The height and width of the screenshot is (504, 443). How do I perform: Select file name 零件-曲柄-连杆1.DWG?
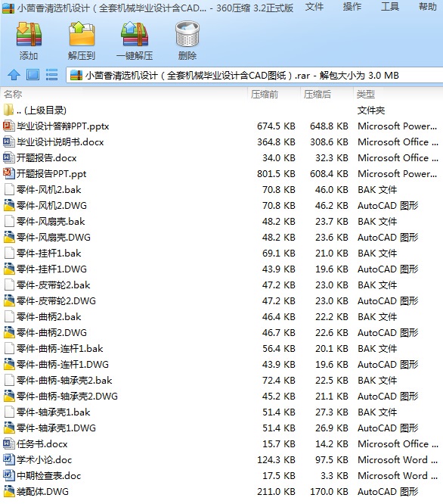pos(63,365)
